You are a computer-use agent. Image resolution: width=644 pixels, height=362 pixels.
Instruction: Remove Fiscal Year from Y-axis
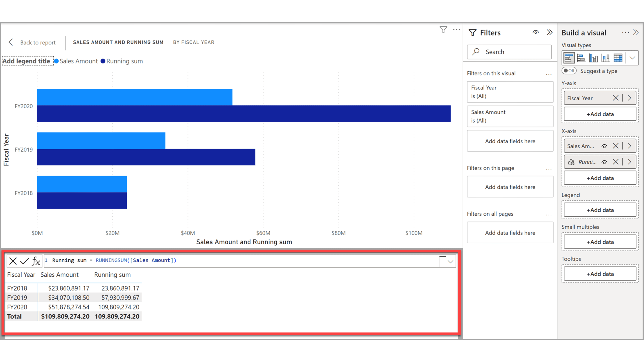(x=615, y=98)
